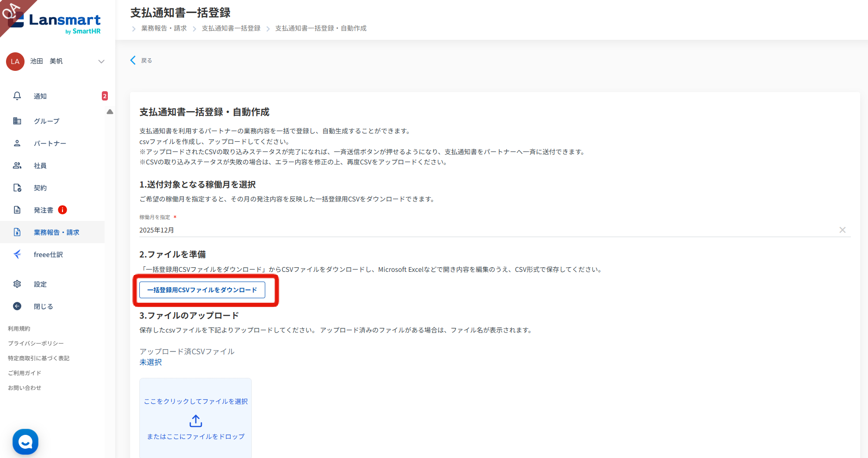This screenshot has width=868, height=458.
Task: Click the 契約 document icon
Action: 17,188
